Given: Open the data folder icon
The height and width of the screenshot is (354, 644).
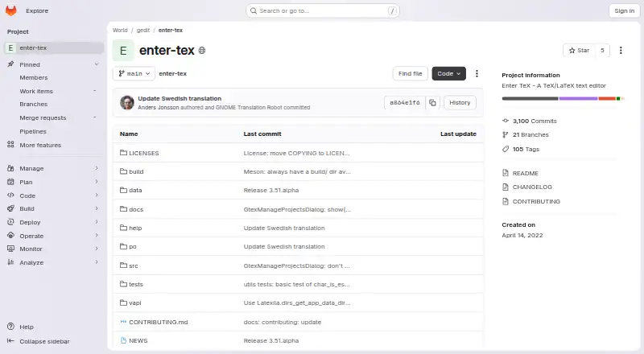Looking at the screenshot, I should (x=123, y=190).
